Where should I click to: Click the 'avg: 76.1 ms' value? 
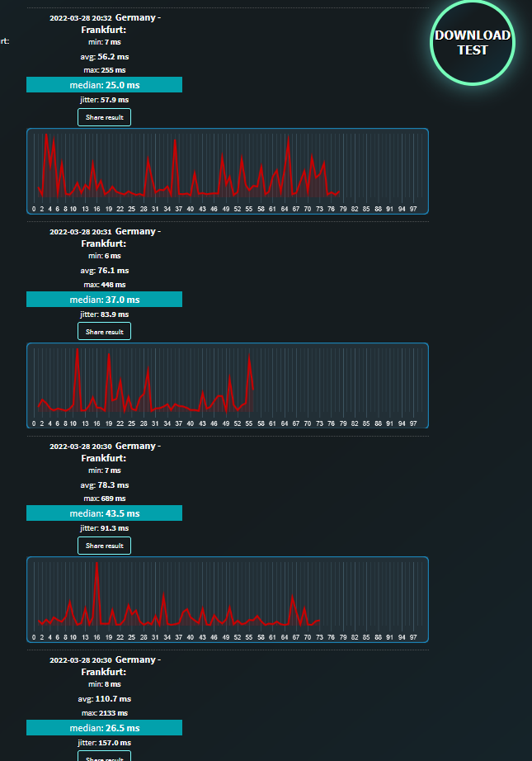[105, 271]
